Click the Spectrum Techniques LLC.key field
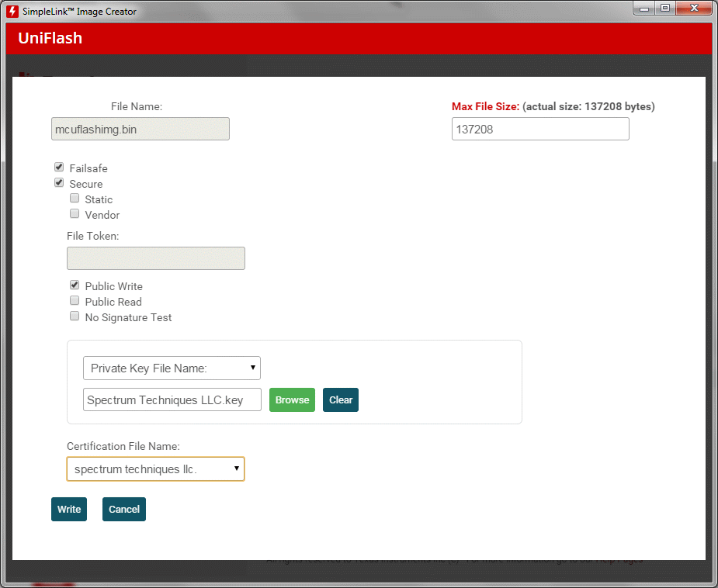718x588 pixels. pyautogui.click(x=172, y=399)
